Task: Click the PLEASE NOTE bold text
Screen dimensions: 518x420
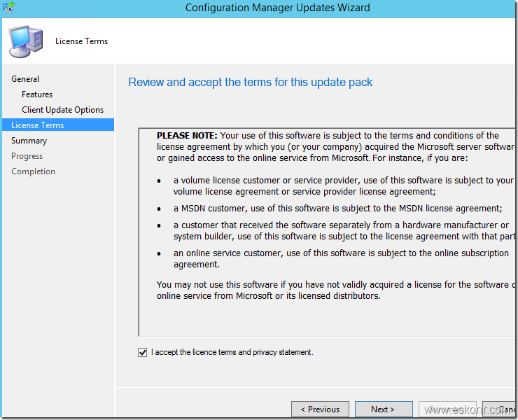Action: pos(187,135)
